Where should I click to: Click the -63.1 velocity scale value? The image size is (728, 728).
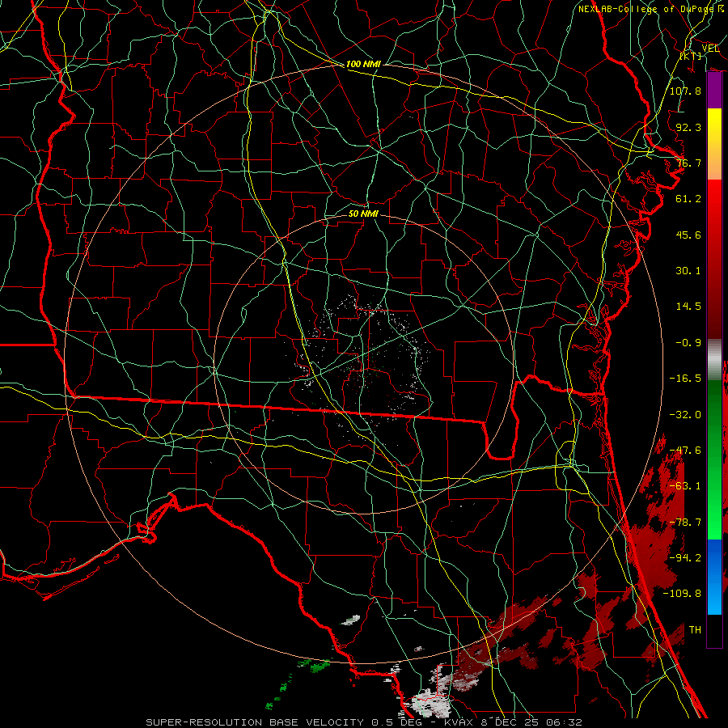tap(685, 486)
